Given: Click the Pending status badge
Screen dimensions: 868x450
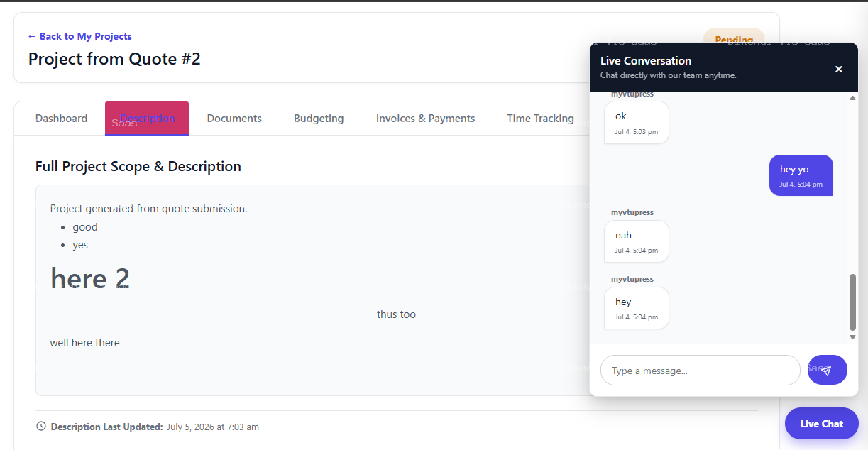Looking at the screenshot, I should pos(734,40).
